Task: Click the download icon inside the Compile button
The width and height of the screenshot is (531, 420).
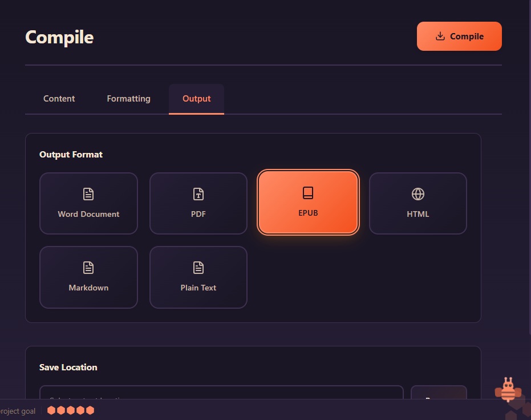Action: pyautogui.click(x=440, y=36)
